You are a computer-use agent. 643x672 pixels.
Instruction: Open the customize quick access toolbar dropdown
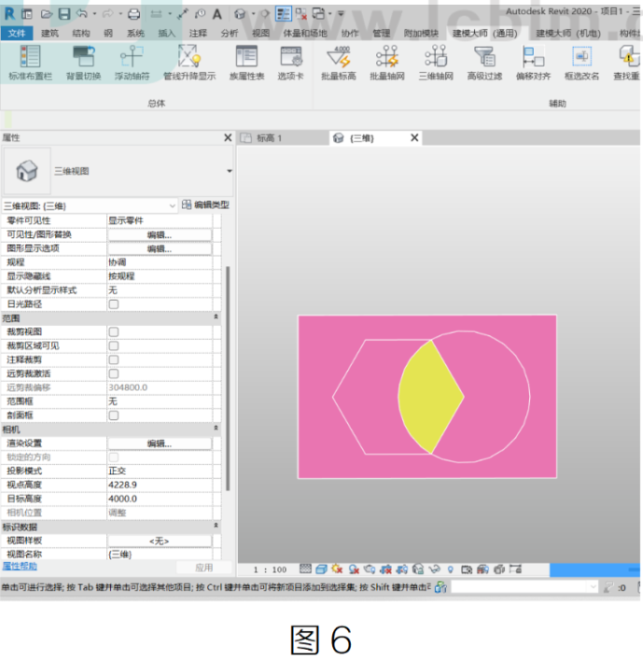click(x=341, y=14)
